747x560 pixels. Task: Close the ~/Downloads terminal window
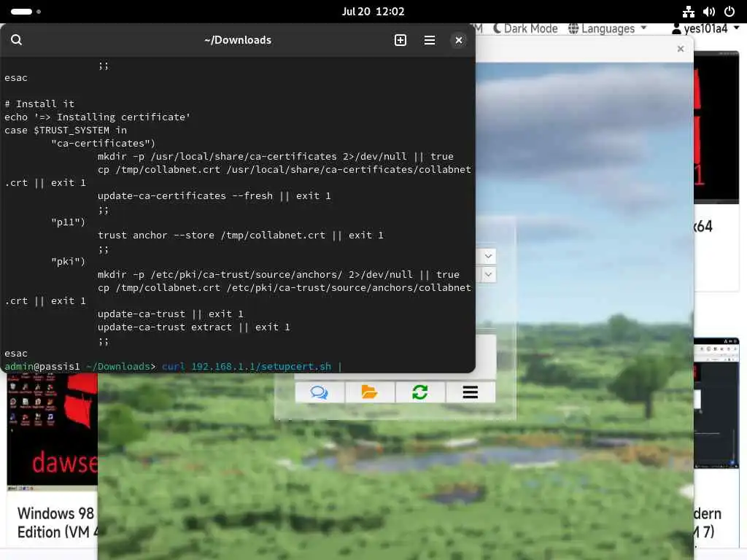point(458,40)
